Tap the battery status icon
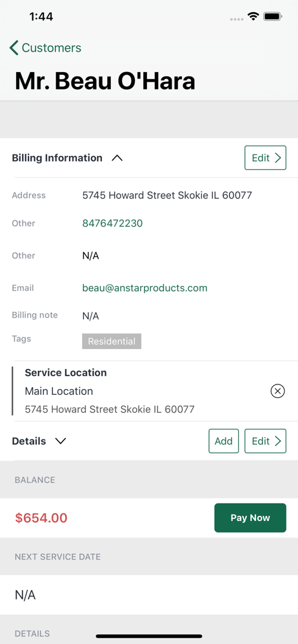Viewport: 298px width, 644px height. click(272, 17)
